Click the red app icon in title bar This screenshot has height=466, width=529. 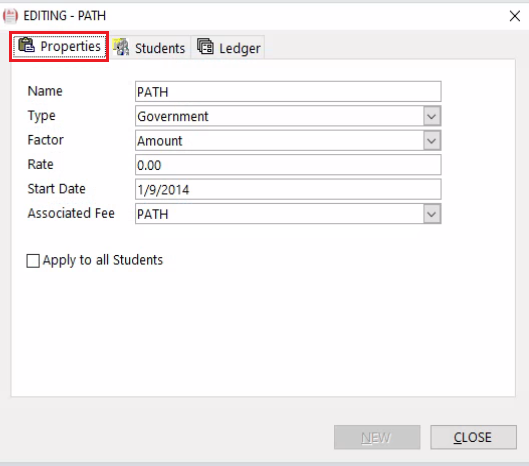(10, 16)
